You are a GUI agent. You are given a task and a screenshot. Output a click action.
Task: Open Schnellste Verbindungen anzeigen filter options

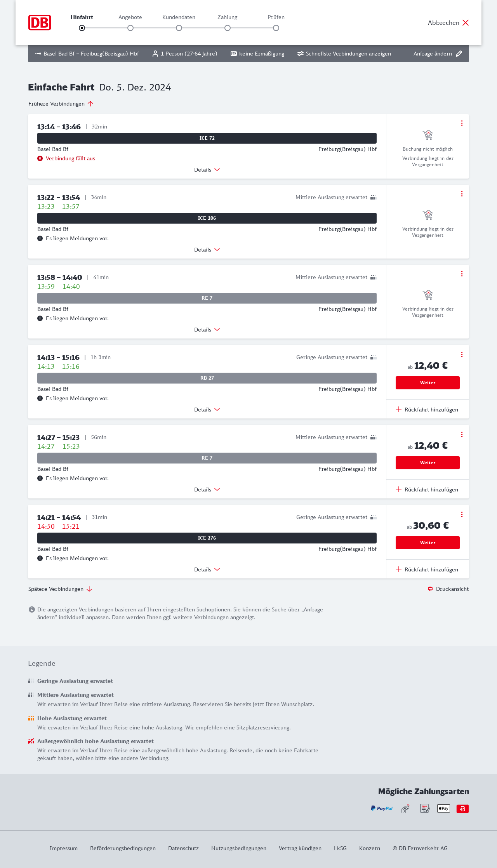pos(344,54)
